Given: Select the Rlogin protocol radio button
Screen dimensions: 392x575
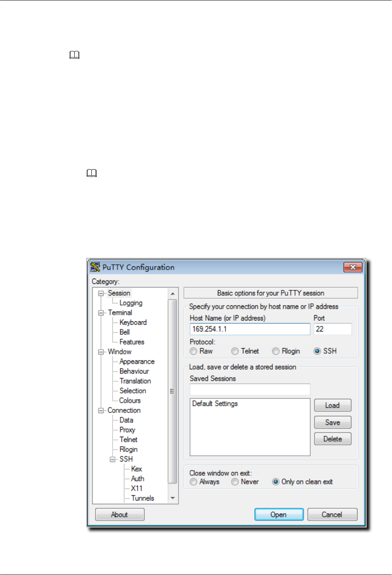Looking at the screenshot, I should (x=276, y=351).
